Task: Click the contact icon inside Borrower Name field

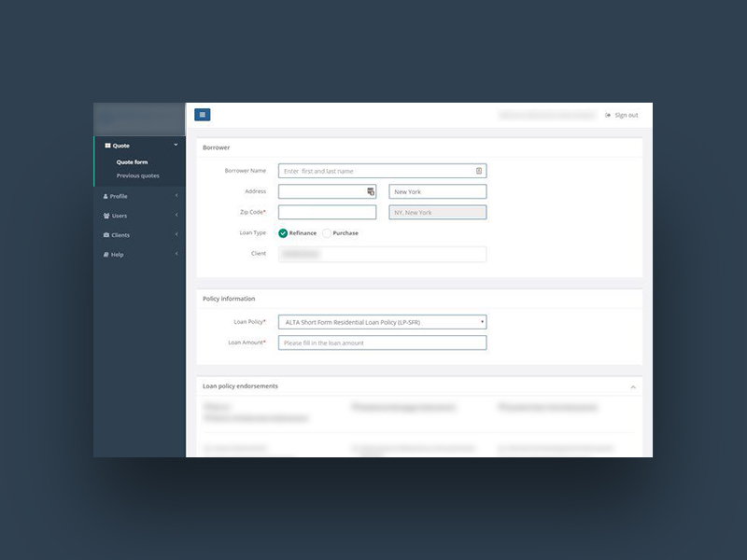Action: tap(479, 171)
